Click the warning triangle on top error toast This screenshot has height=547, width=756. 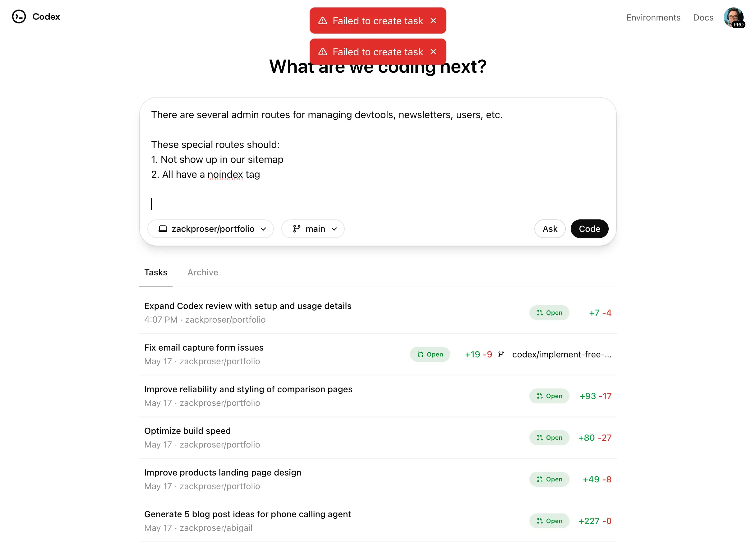point(323,21)
